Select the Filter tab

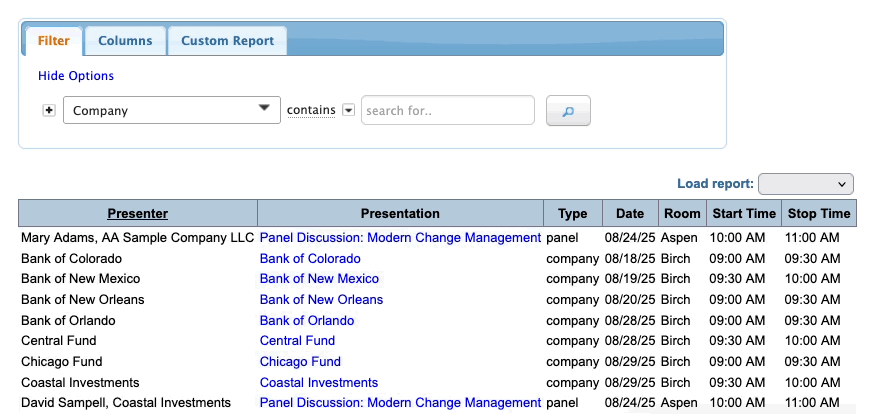(52, 41)
